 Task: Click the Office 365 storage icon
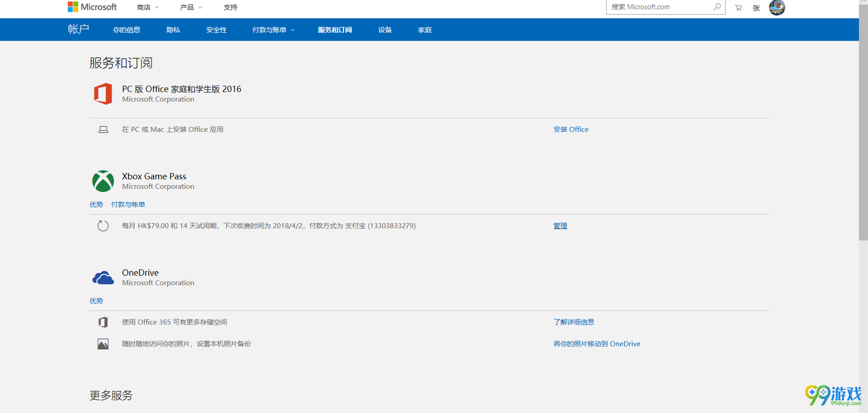[103, 322]
